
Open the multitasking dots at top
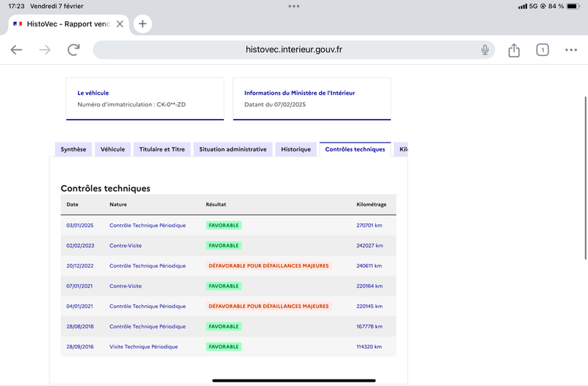coord(294,6)
